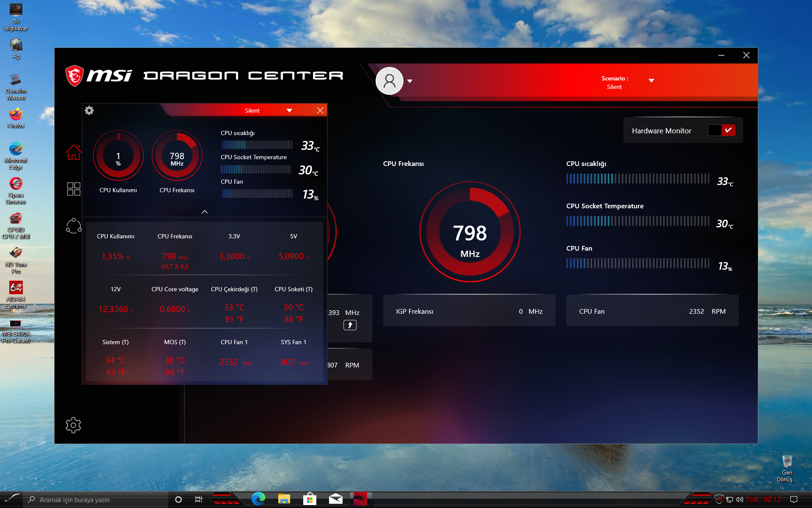Click the TUR language indicator
Screen dimensions: 812x508
pyautogui.click(x=752, y=500)
